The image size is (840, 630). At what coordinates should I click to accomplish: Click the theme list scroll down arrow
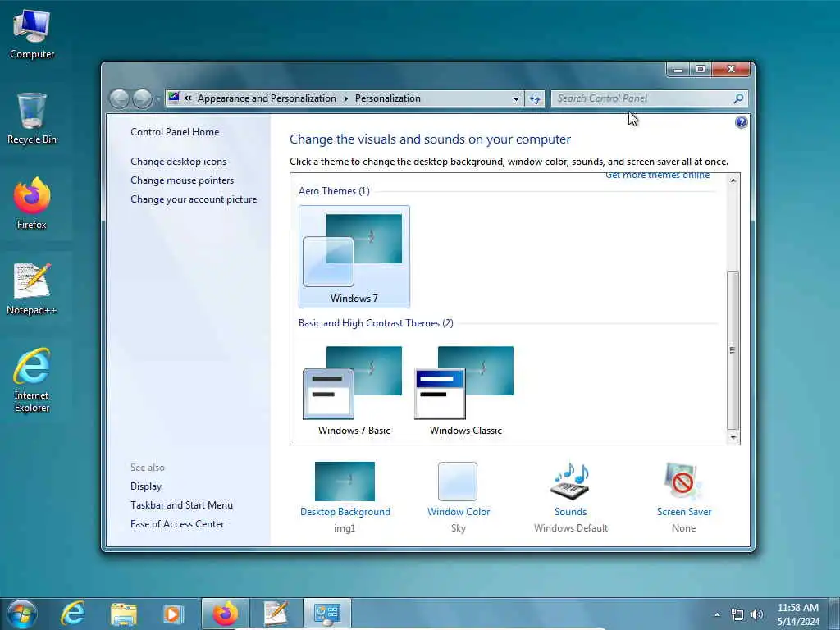point(733,438)
